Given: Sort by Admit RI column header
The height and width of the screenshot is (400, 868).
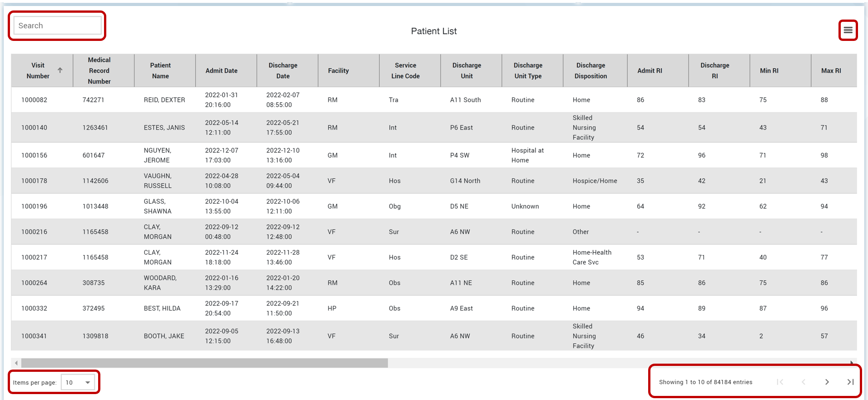Looking at the screenshot, I should coord(650,70).
